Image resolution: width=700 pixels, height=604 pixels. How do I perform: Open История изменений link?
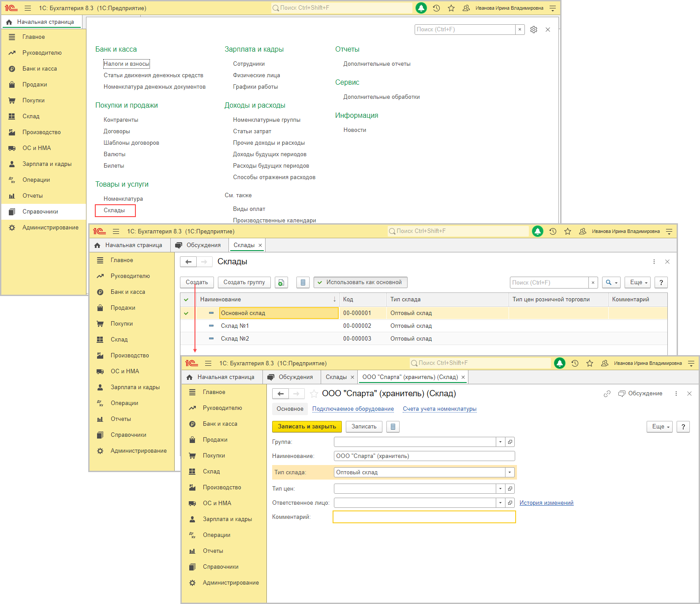click(x=546, y=503)
